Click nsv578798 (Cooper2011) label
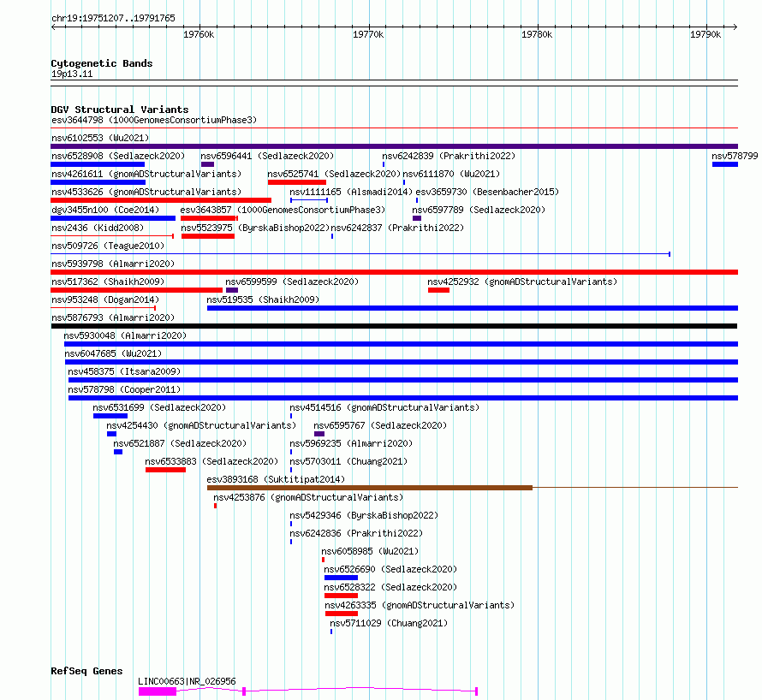 click(x=124, y=389)
